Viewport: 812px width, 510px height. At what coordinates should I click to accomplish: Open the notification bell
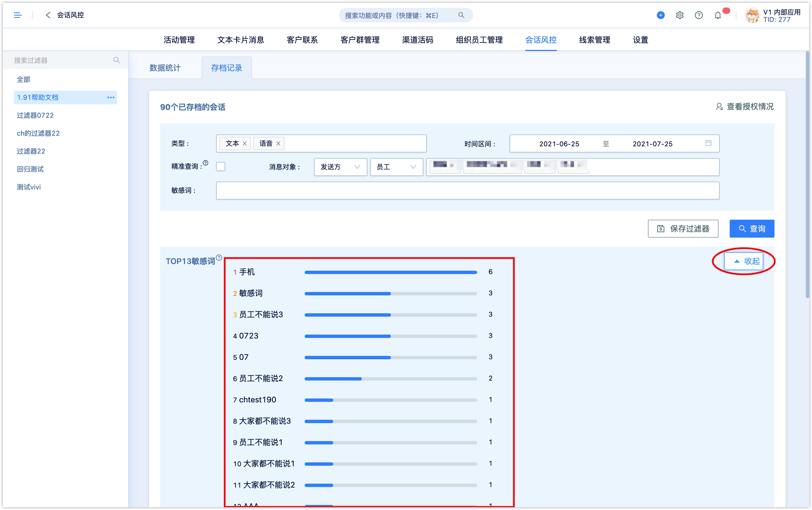tap(718, 15)
